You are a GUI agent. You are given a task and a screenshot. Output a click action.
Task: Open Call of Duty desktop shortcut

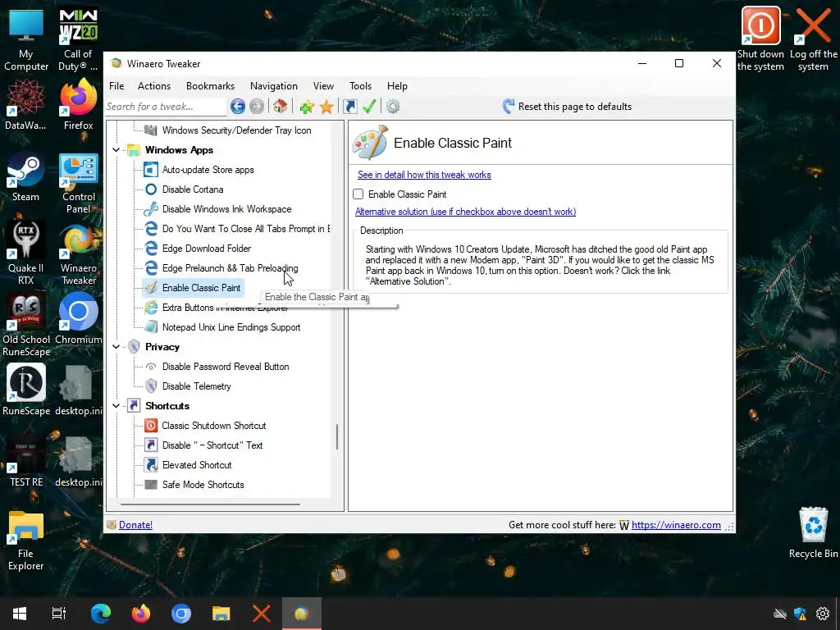[x=78, y=39]
